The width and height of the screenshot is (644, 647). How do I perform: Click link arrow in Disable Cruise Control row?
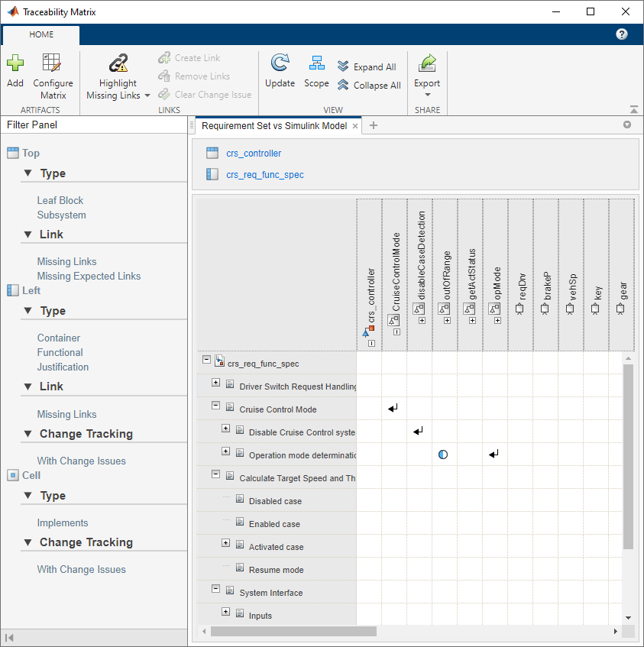click(x=419, y=431)
